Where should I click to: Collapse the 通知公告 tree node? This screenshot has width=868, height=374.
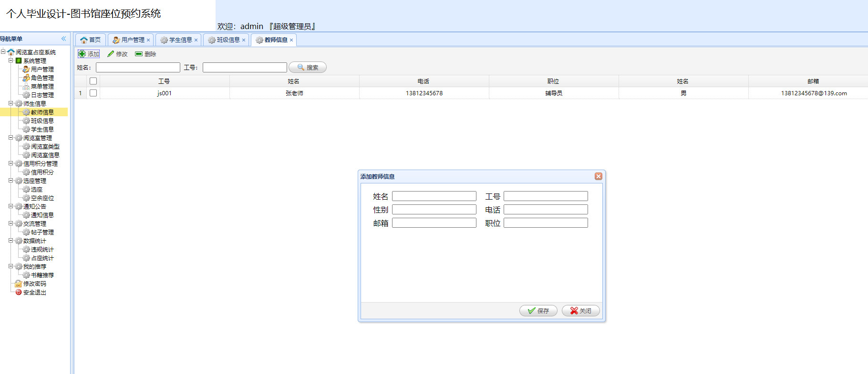[x=10, y=206]
